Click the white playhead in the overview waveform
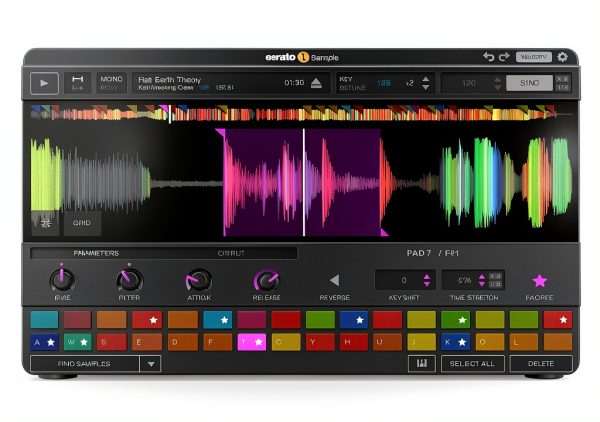600x422 pixels. tap(170, 114)
